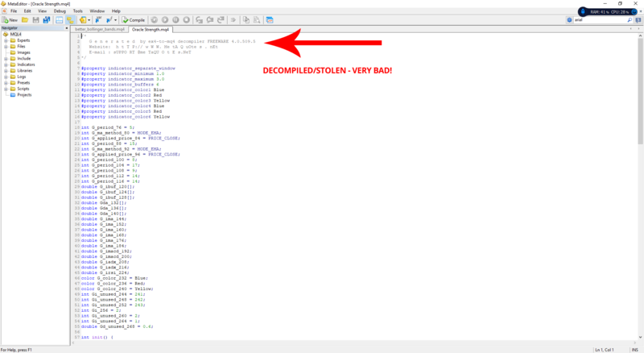644x353 pixels.
Task: Open dropdown beside second blue arrow icon
Action: coord(115,20)
